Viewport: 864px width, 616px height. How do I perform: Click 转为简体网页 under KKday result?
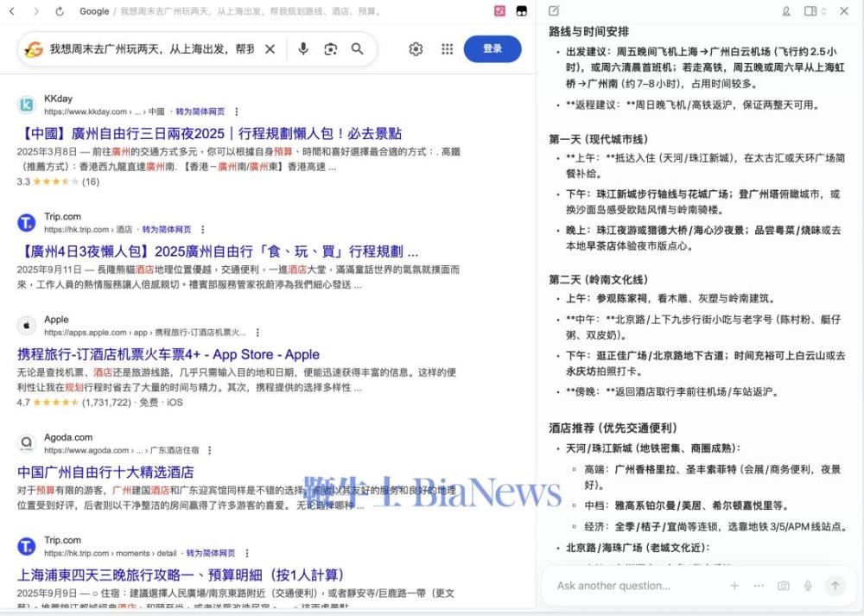tap(200, 112)
